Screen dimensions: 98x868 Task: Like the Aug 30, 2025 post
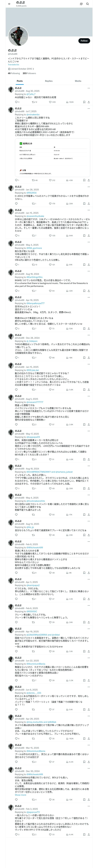point(52,102)
